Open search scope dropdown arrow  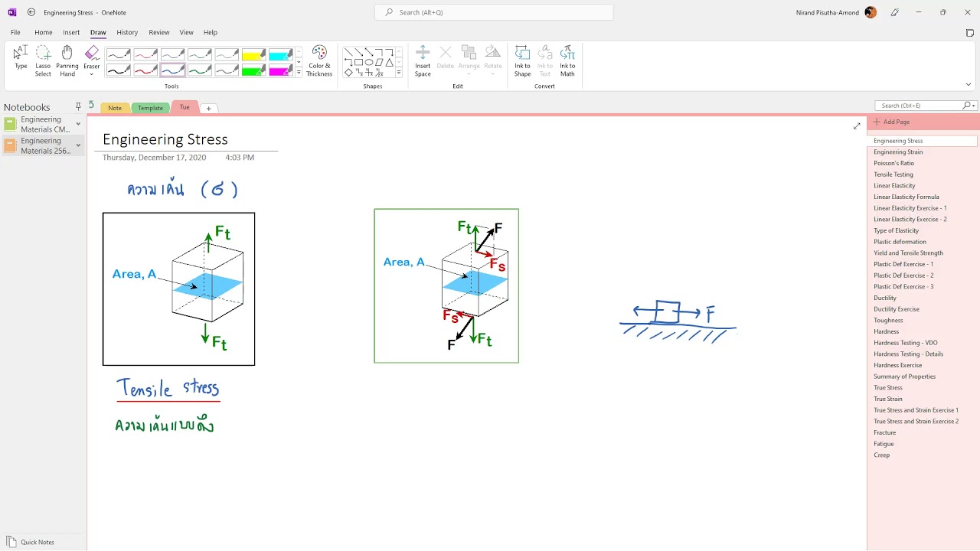point(973,106)
